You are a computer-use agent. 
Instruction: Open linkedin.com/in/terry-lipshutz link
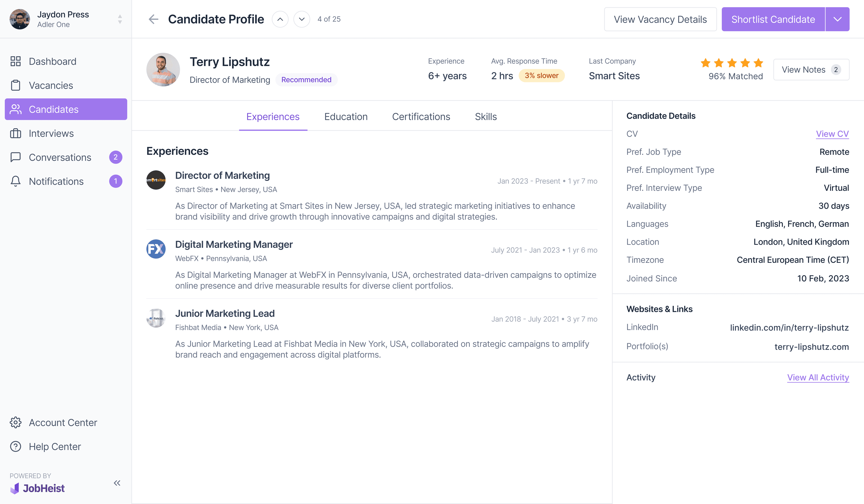click(789, 327)
